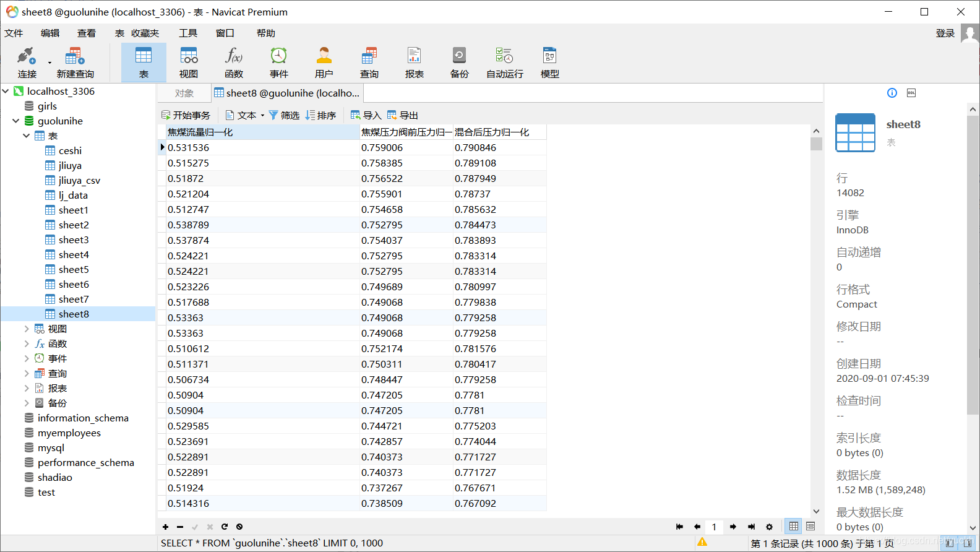Click the refresh records icon
Viewport: 980px width, 552px height.
pos(225,527)
